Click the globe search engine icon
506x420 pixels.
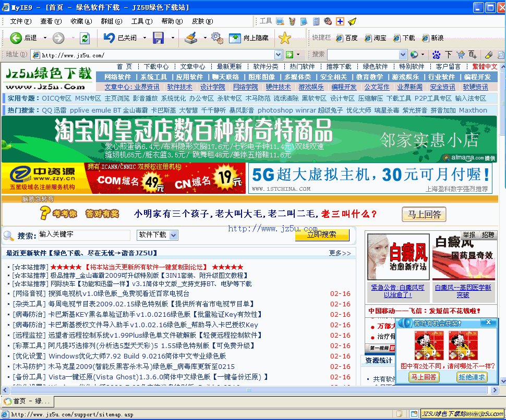pos(414,55)
